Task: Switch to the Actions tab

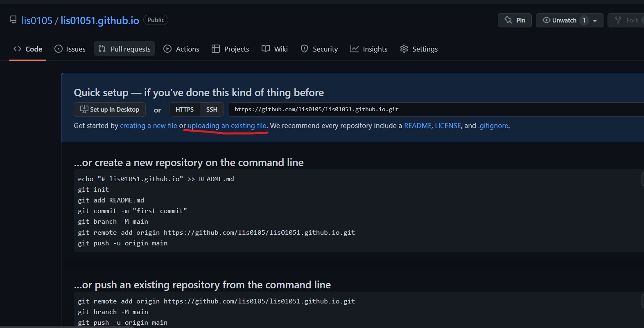Action: 181,49
